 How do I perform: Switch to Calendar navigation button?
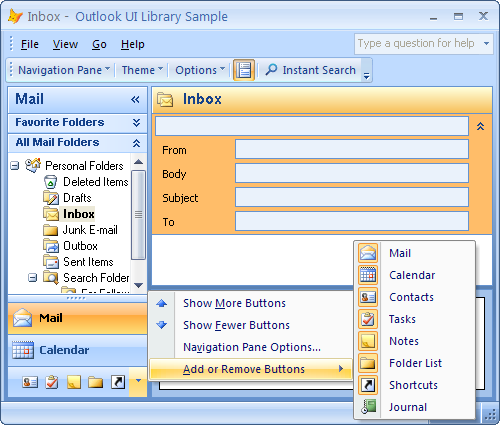[x=77, y=350]
